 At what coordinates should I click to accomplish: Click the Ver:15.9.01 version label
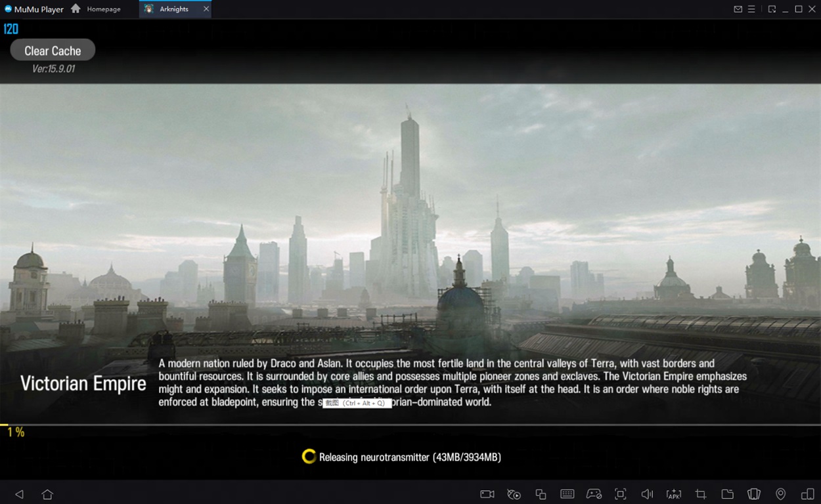(x=53, y=68)
